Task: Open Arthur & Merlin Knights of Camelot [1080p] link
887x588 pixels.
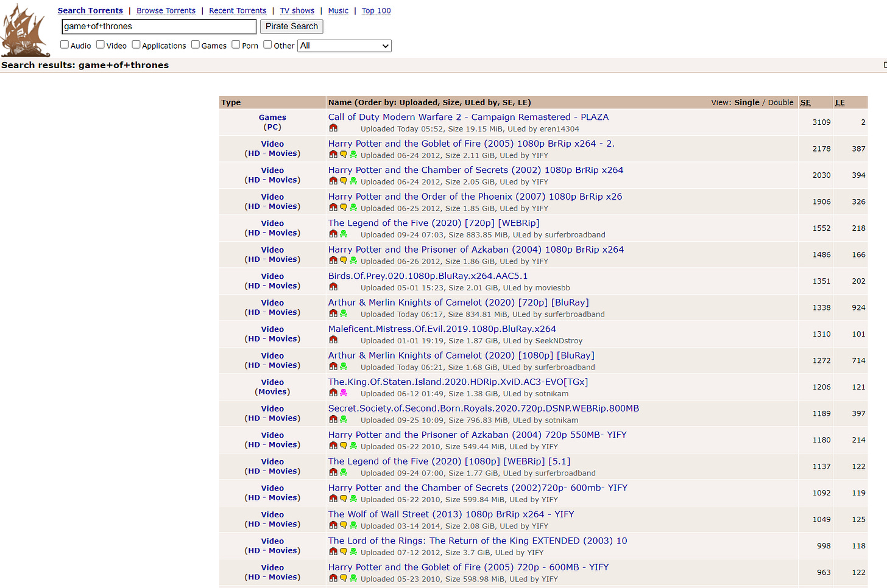Action: tap(461, 355)
